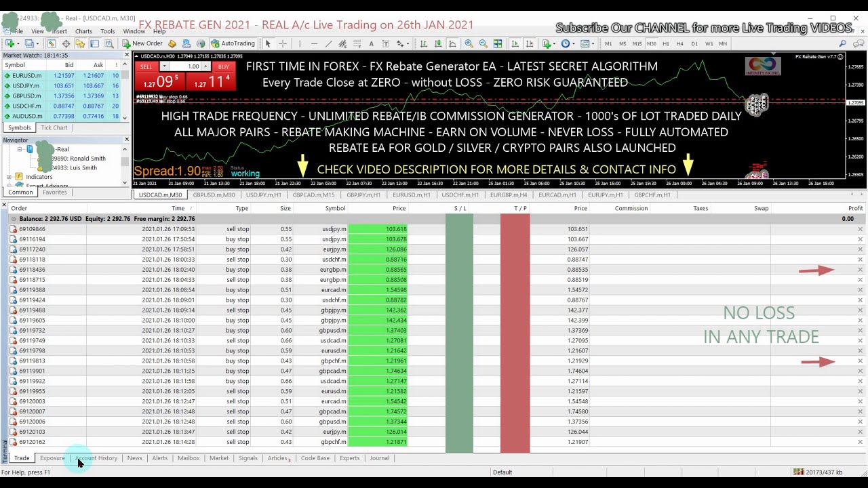The image size is (868, 488).
Task: Click the red SELL button
Action: 146,67
